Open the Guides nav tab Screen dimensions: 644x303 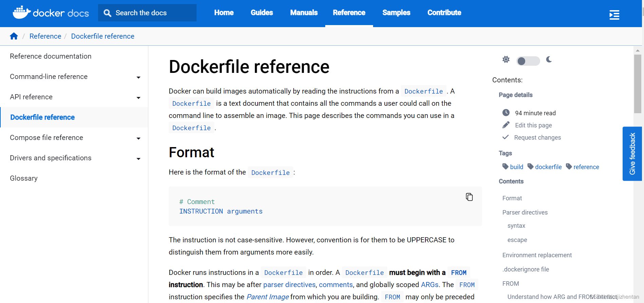pos(262,13)
